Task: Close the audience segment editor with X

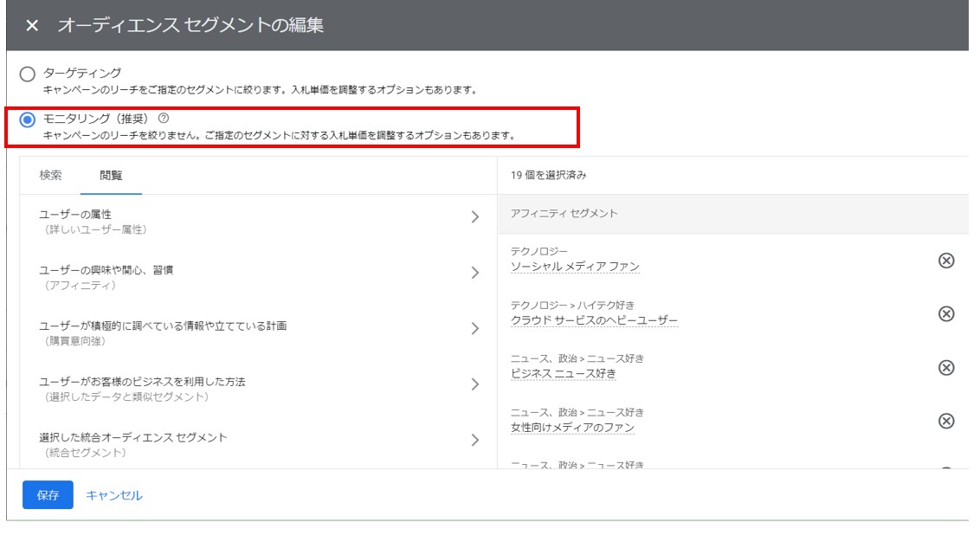Action: click(x=32, y=26)
